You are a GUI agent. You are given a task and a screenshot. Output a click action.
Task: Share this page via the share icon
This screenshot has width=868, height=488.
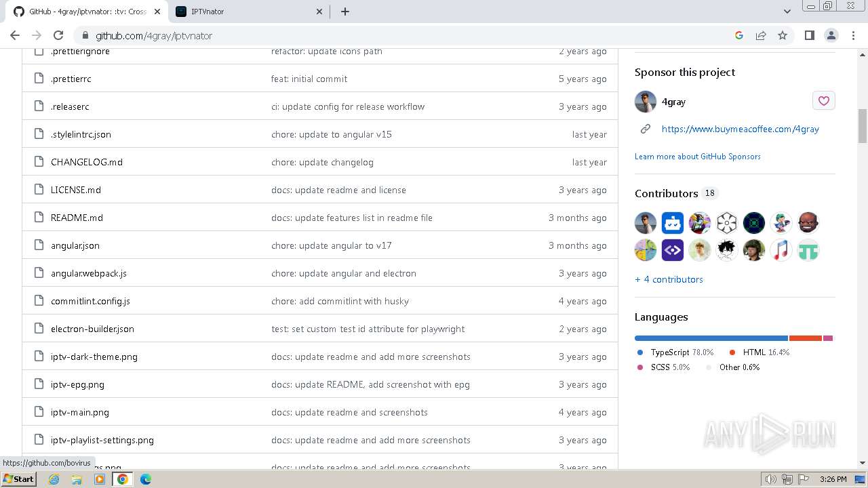tap(761, 35)
